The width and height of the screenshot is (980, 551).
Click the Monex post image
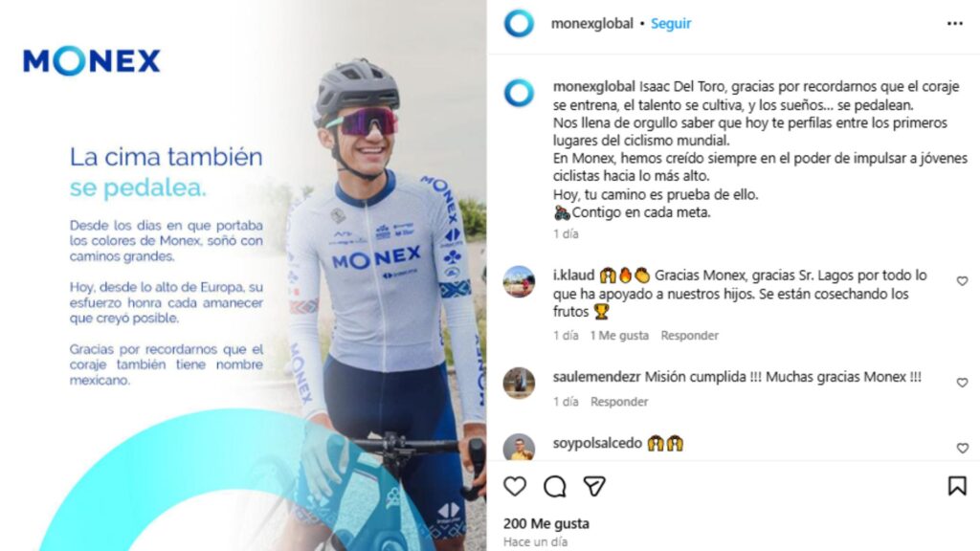click(243, 275)
